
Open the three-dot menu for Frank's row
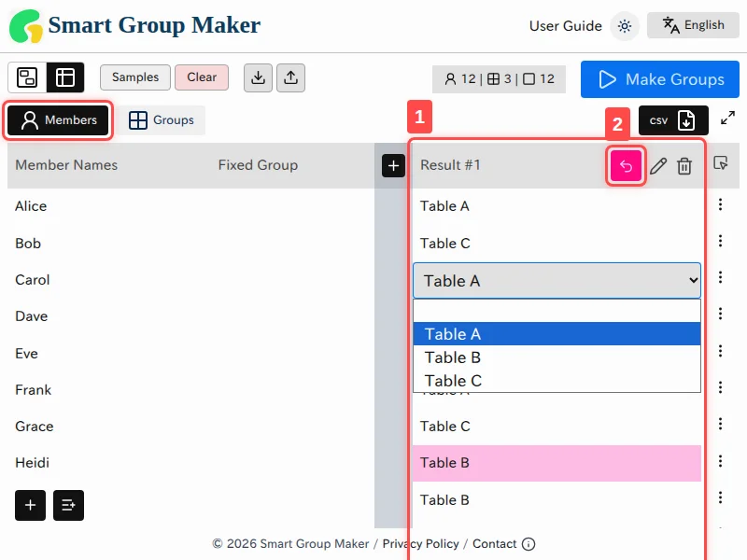point(720,387)
